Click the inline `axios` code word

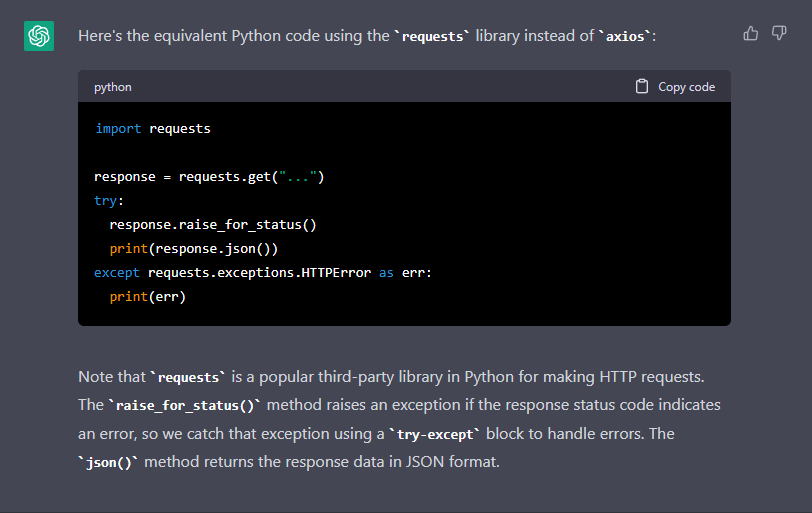[x=624, y=36]
